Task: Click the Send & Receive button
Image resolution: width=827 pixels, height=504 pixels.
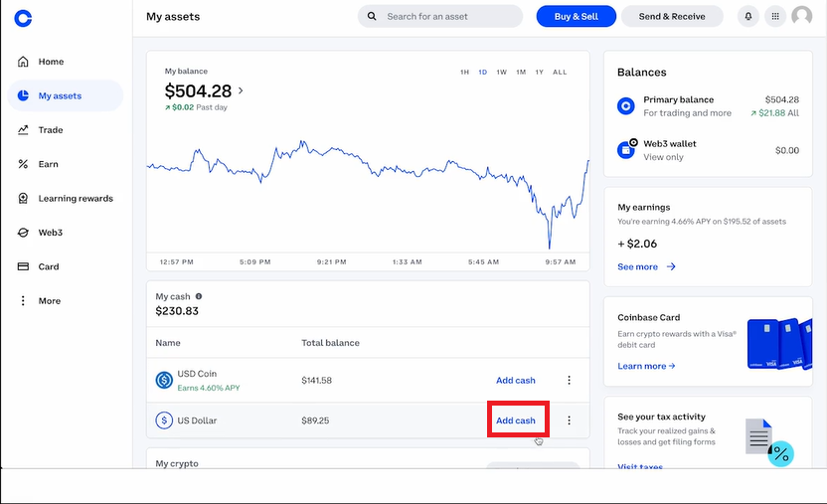Action: tap(672, 16)
